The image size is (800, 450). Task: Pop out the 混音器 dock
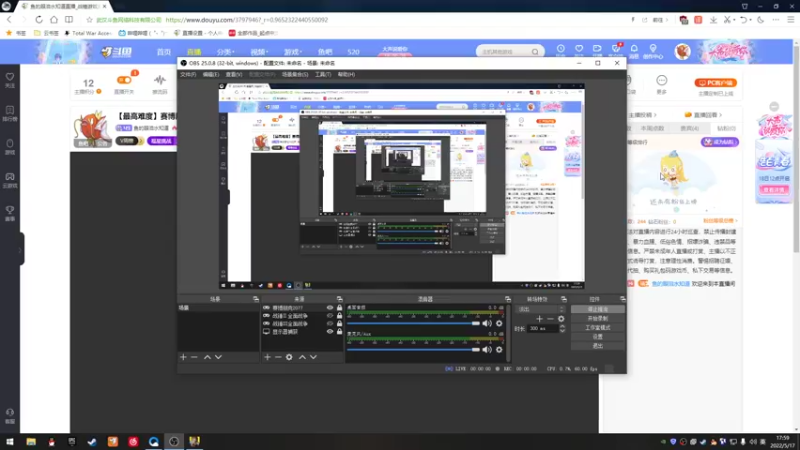[x=508, y=299]
